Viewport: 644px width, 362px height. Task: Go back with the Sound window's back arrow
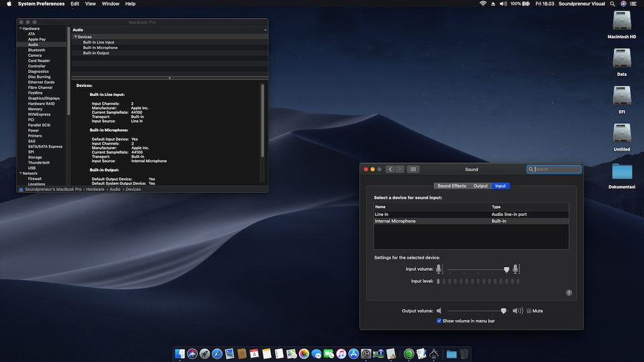390,169
